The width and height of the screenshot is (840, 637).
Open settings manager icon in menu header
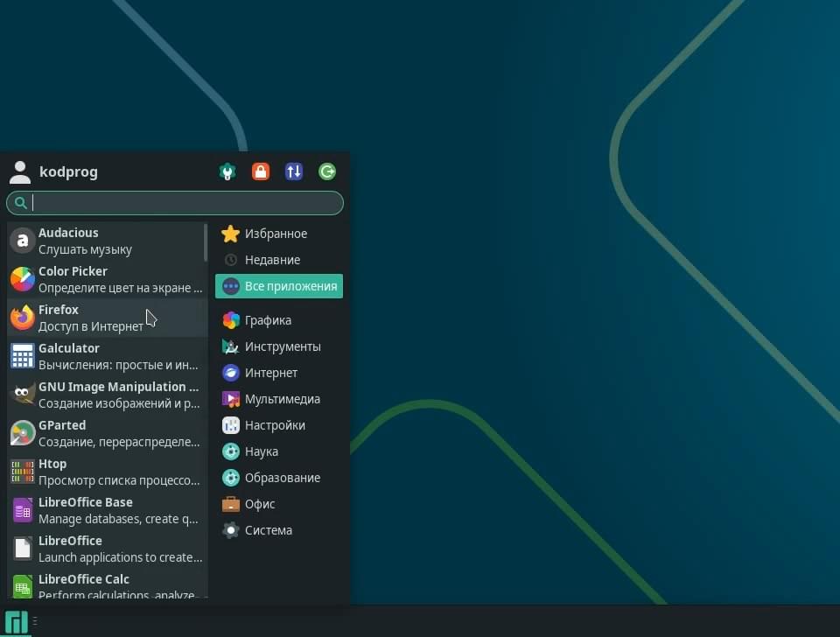click(x=227, y=171)
